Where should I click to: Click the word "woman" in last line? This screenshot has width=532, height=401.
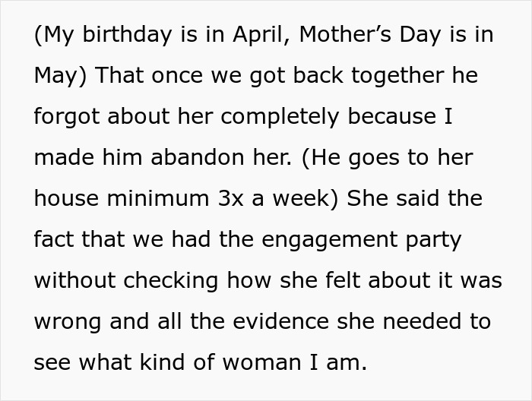coord(242,363)
